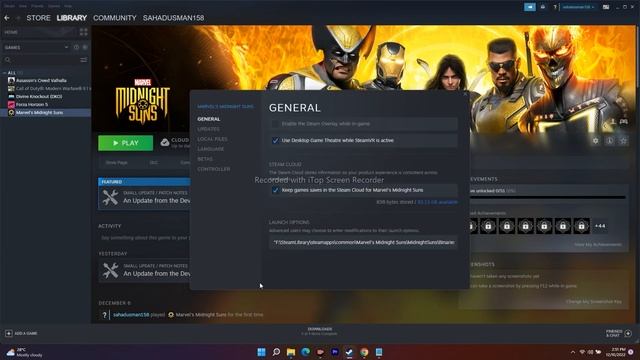Click the +44 more achievements badge

click(x=600, y=226)
